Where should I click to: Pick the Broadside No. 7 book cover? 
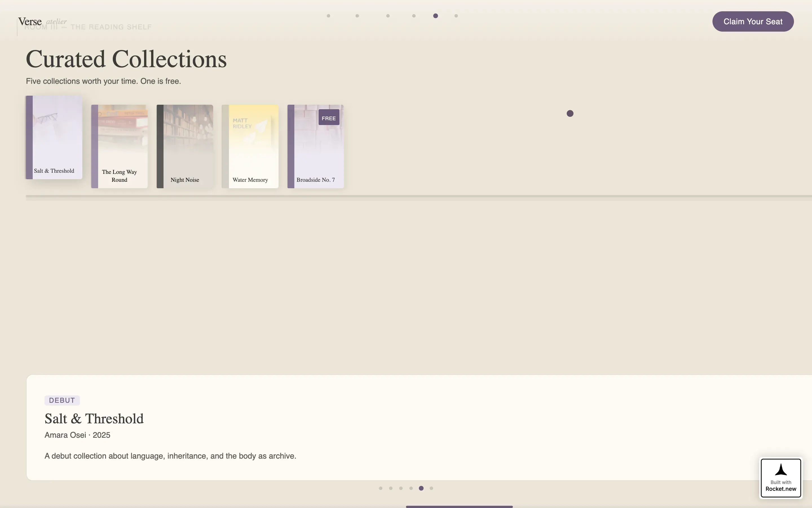coord(316,146)
